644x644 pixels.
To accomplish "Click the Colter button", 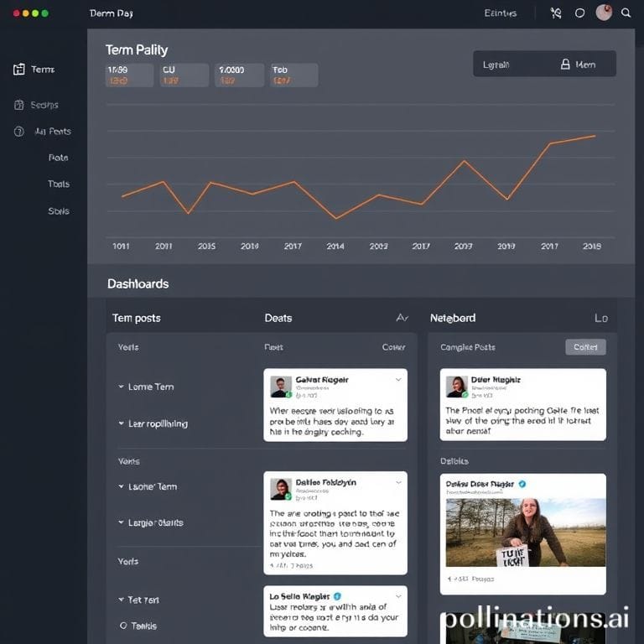I will click(585, 347).
